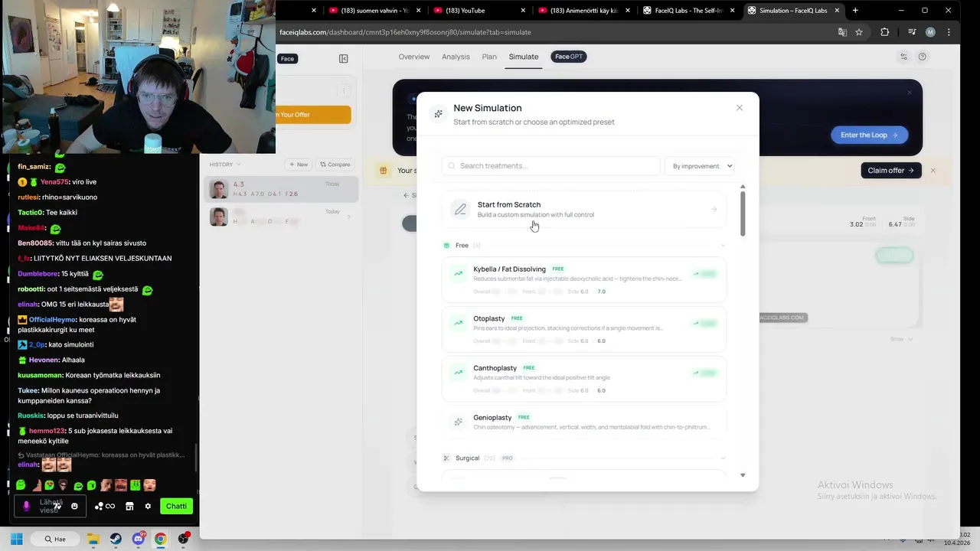Image resolution: width=980 pixels, height=551 pixels.
Task: Click the orange Your Offer button
Action: (x=313, y=115)
